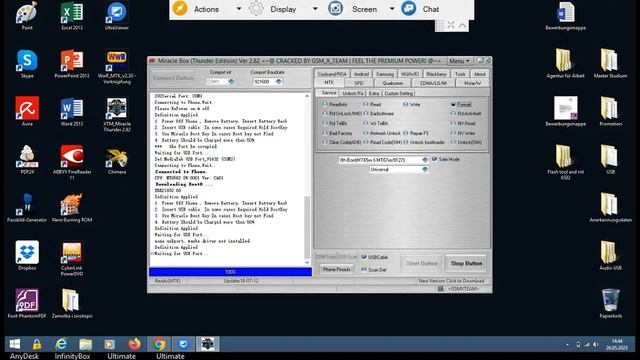
Task: Open Audio USB folder
Action: [x=611, y=256]
